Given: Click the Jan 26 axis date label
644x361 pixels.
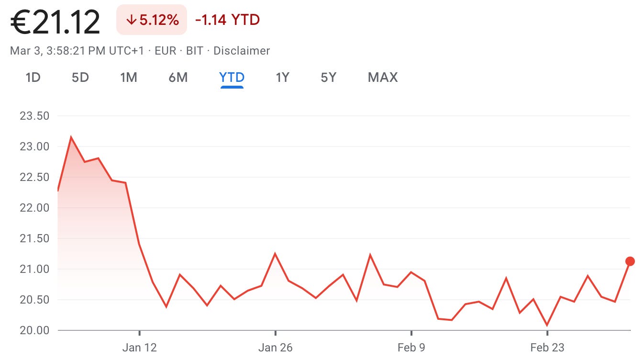Looking at the screenshot, I should pos(275,347).
